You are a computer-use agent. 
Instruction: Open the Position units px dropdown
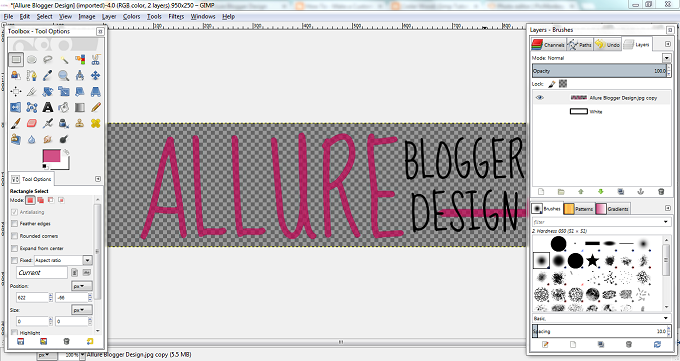(x=82, y=286)
